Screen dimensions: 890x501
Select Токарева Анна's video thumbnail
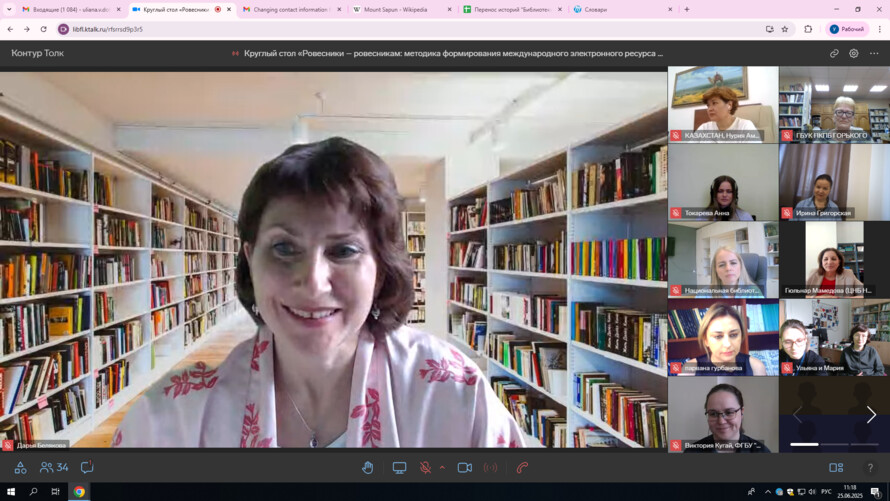tap(722, 182)
